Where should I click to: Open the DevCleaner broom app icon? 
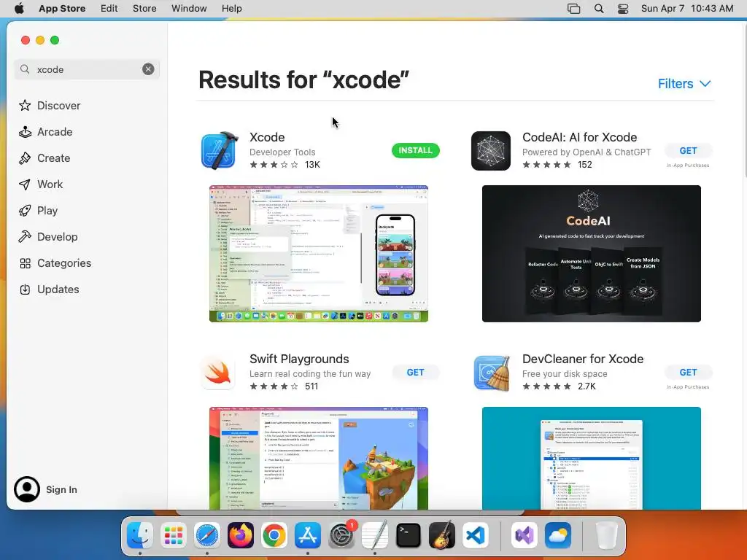(x=492, y=373)
